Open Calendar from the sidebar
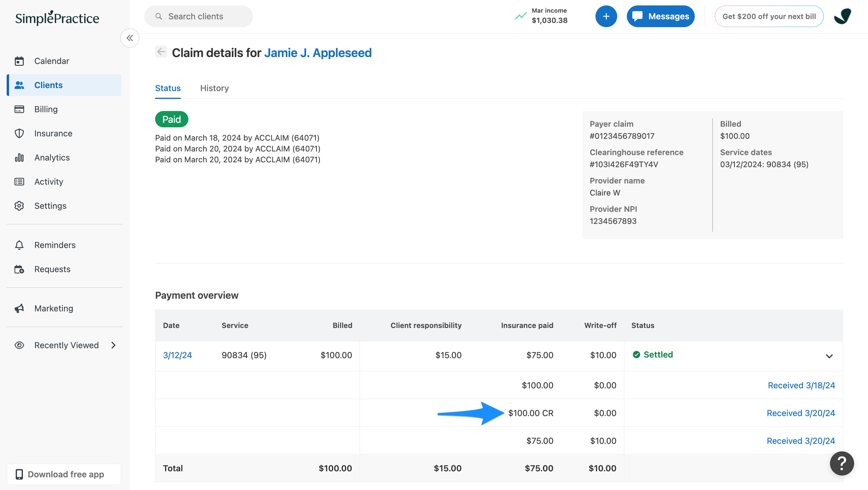This screenshot has height=490, width=868. (x=64, y=61)
